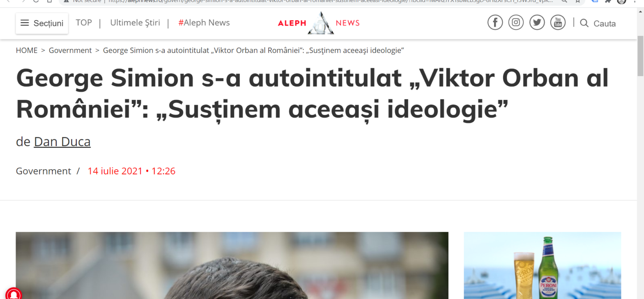The height and width of the screenshot is (299, 644).
Task: Select the TOP menu item
Action: pos(84,23)
